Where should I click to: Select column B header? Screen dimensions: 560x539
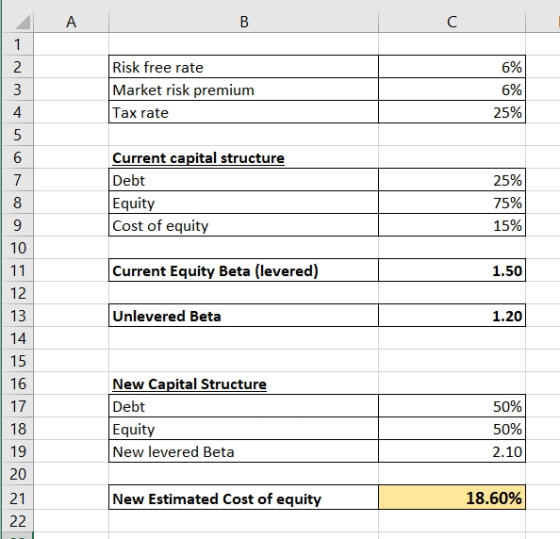coord(244,22)
